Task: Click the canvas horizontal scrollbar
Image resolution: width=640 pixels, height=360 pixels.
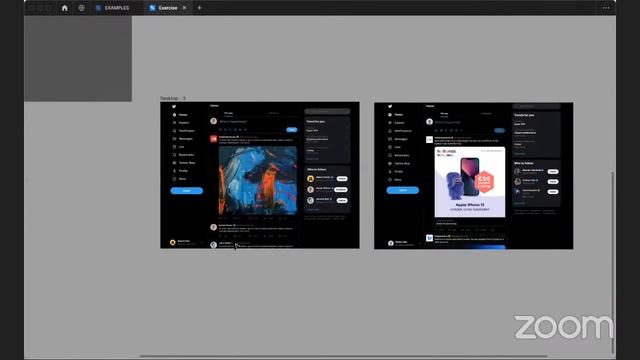Action: pos(343,356)
